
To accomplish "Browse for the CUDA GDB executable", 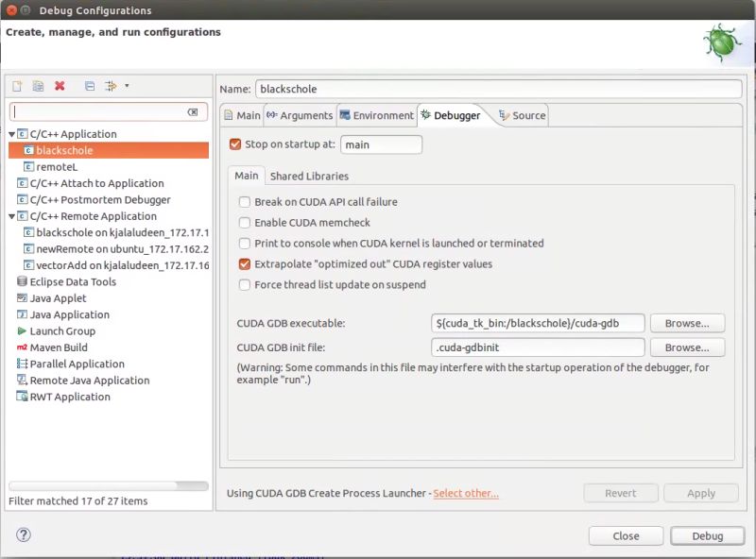I will click(687, 323).
